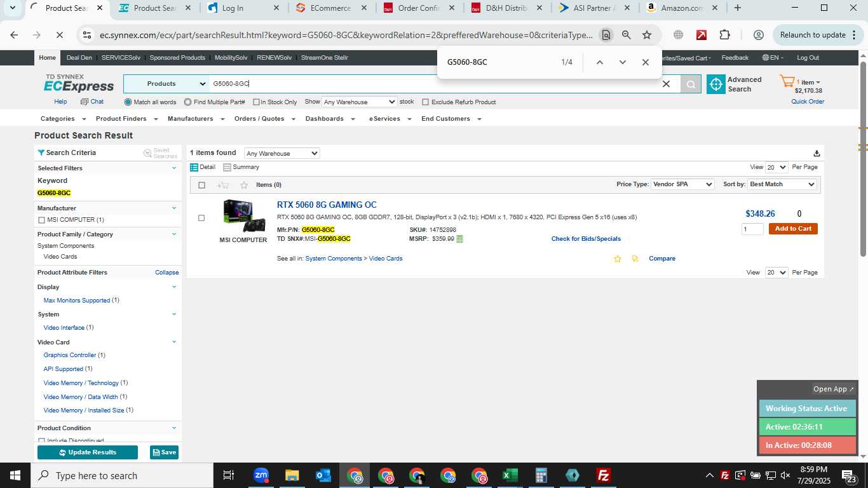Click Check for Bids/Specials link
Image resolution: width=868 pixels, height=488 pixels.
pos(586,239)
